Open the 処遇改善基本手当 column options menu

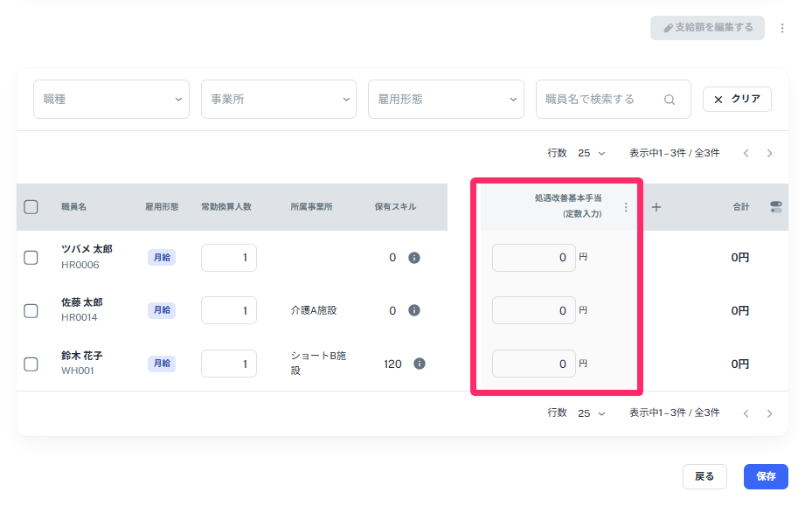point(626,207)
